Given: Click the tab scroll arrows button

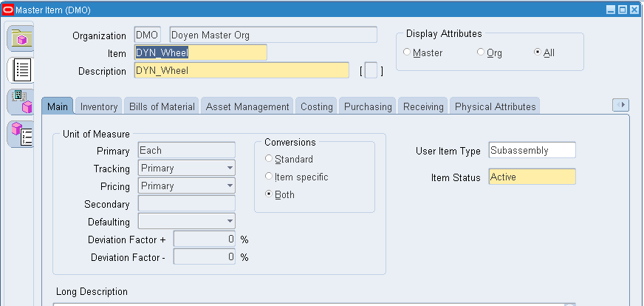Looking at the screenshot, I should (x=620, y=105).
